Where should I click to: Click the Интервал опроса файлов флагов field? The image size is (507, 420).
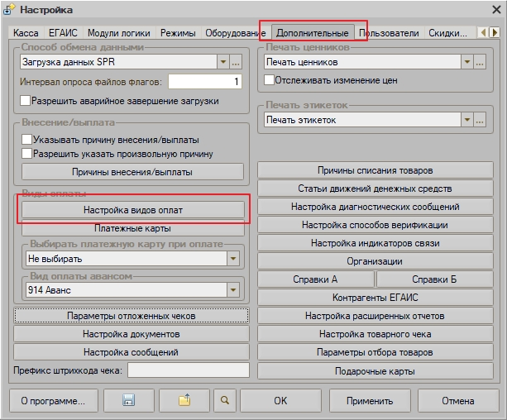point(204,81)
